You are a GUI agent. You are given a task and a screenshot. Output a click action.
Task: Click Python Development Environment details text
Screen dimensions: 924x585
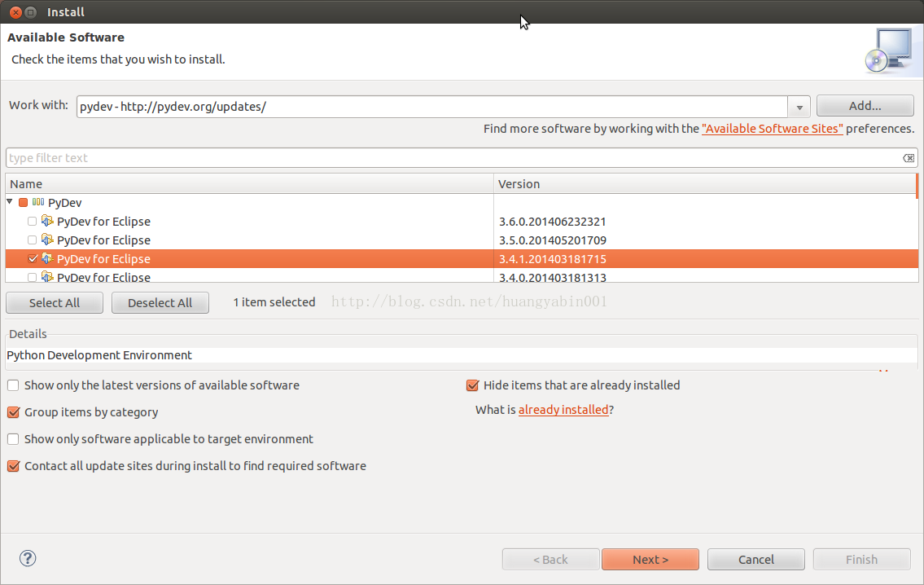[x=99, y=355]
